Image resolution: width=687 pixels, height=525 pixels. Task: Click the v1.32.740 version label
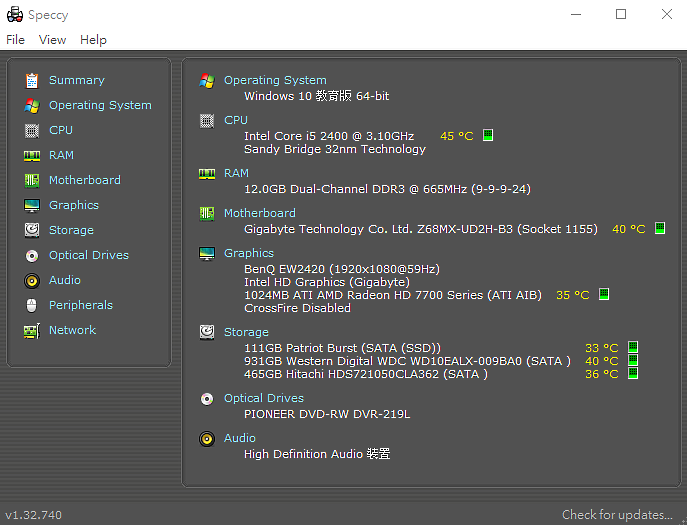click(33, 515)
